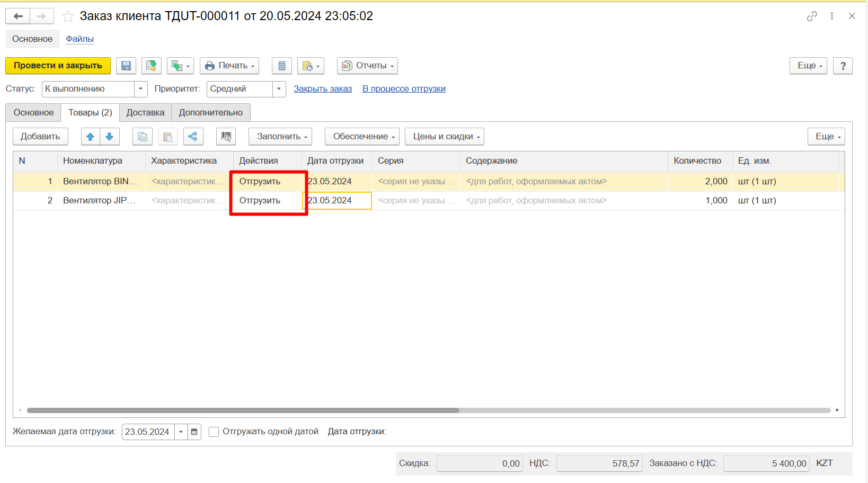Click the barcode search icon

click(x=226, y=137)
